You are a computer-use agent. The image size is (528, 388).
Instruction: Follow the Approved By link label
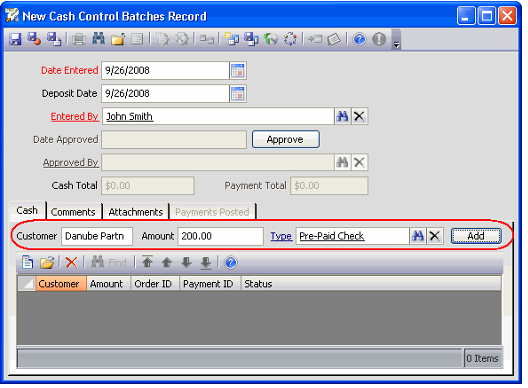[70, 163]
